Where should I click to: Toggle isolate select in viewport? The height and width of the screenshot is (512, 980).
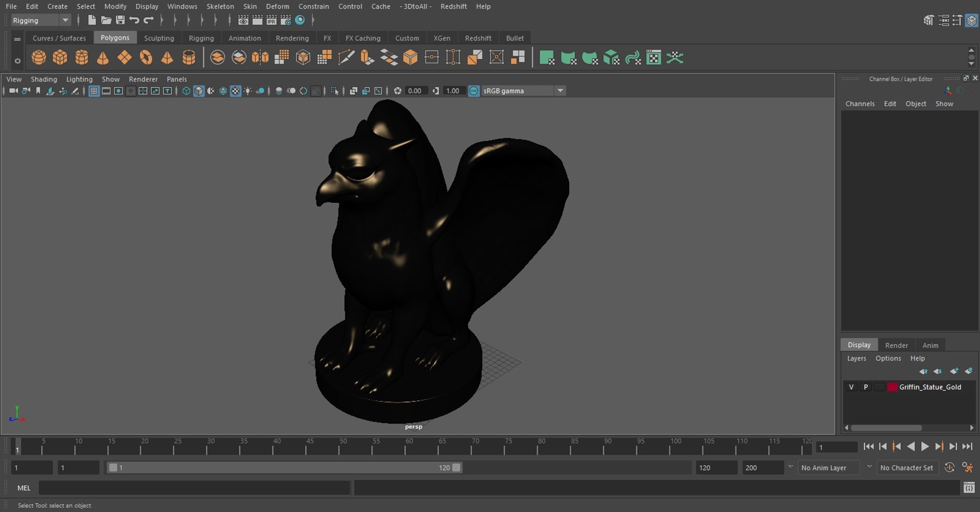[x=334, y=91]
